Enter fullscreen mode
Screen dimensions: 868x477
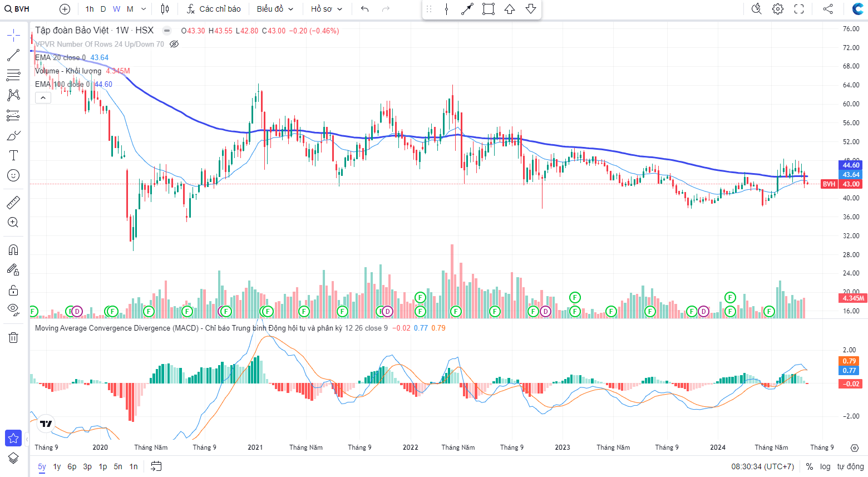coord(799,9)
